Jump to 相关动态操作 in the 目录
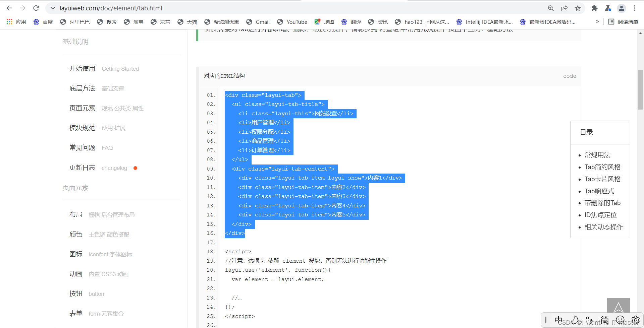Viewport: 644px width, 328px height. pos(604,227)
